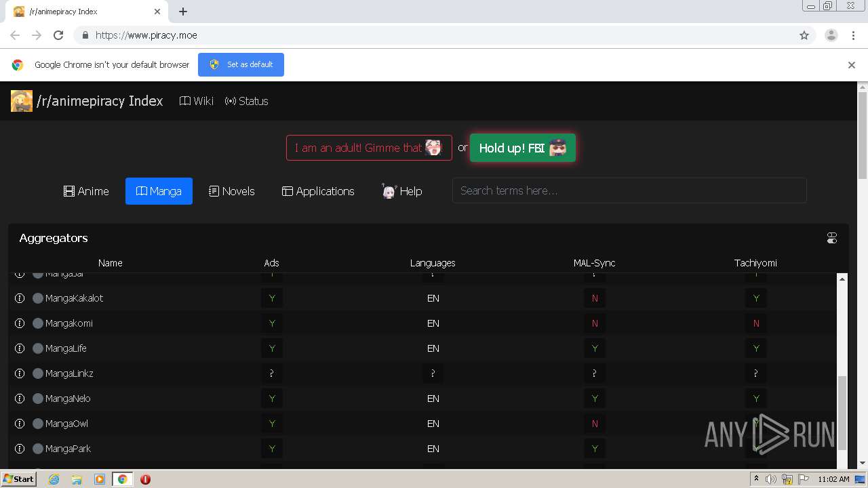Click MangaNelo status circle icon
868x488 pixels.
coord(38,399)
